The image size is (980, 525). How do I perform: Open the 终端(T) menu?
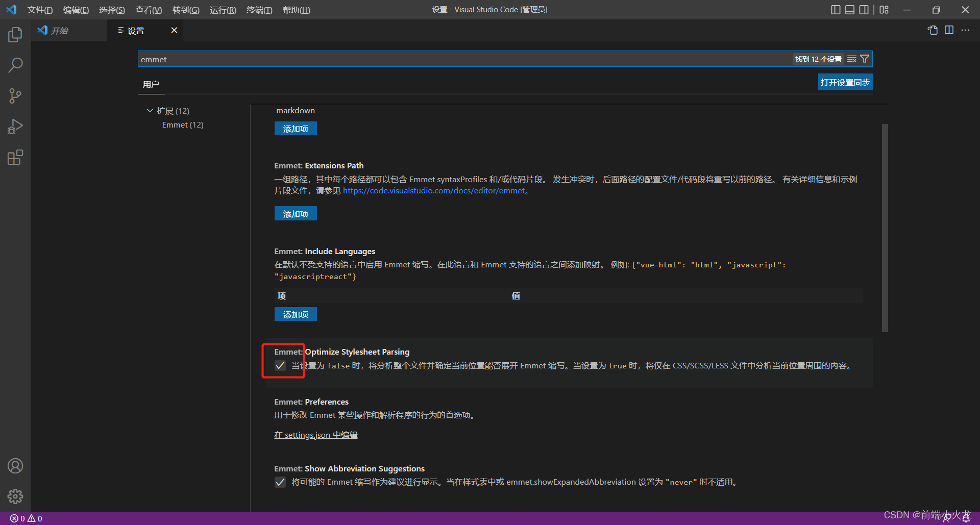pos(259,10)
